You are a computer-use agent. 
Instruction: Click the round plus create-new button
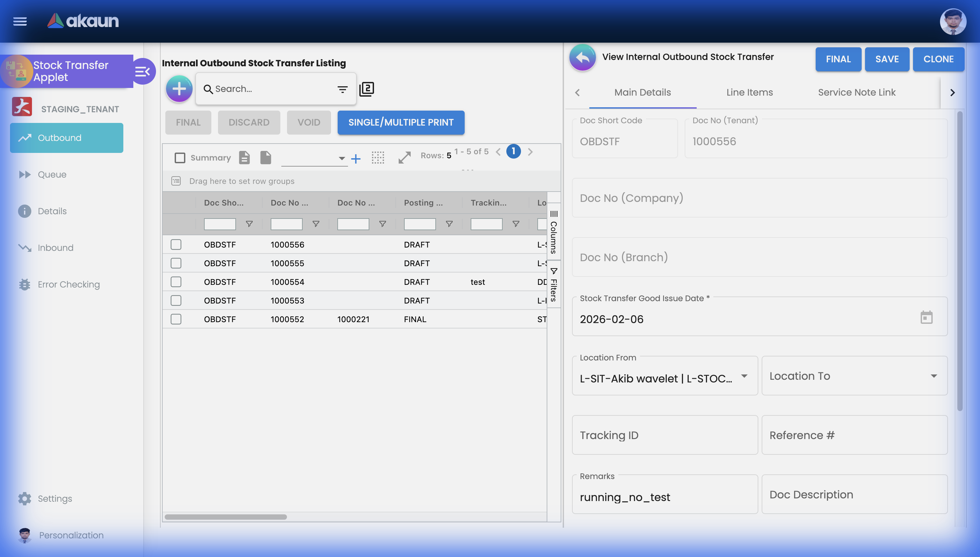pyautogui.click(x=179, y=89)
